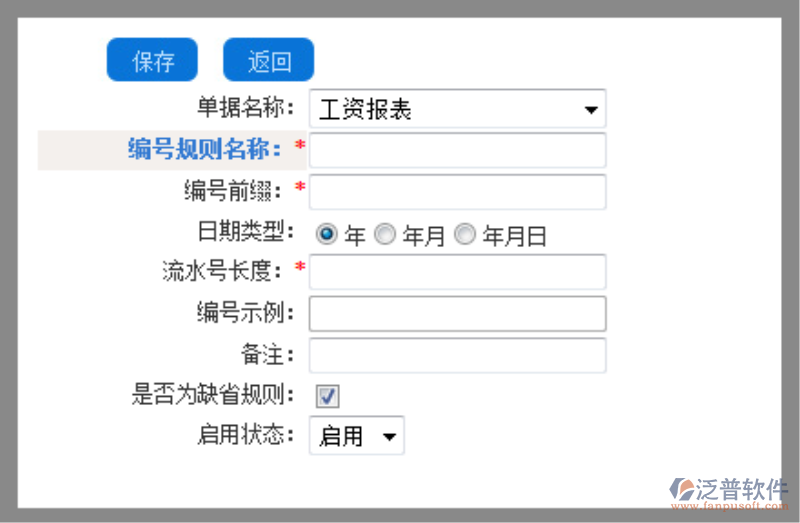Focus the 编号前缀 text box

click(457, 192)
